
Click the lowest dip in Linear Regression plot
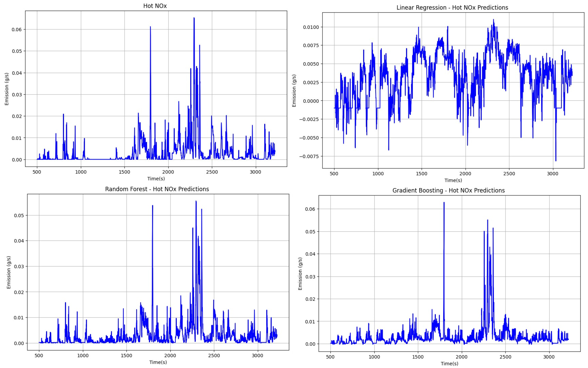pos(556,160)
